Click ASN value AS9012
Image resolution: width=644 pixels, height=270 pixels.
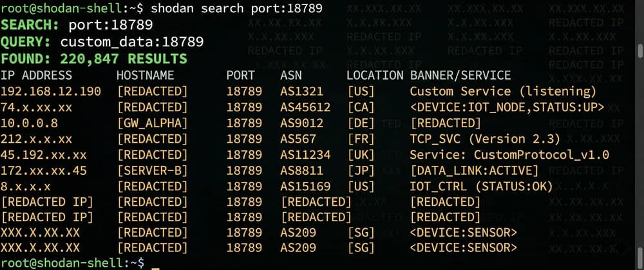302,123
